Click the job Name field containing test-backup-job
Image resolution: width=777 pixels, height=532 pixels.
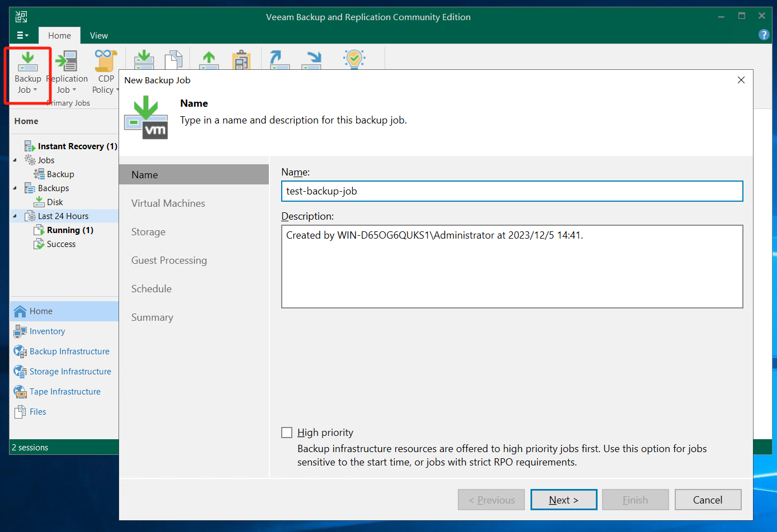(512, 191)
